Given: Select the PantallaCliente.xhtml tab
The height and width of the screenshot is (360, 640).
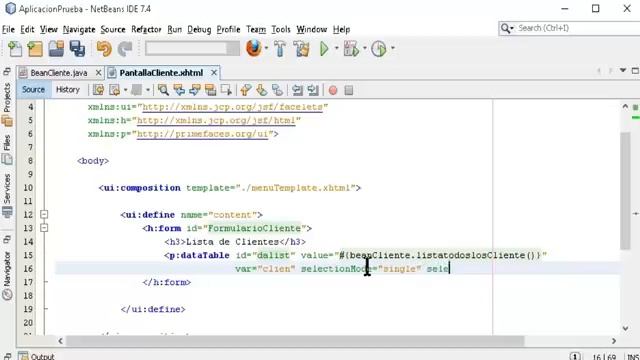Looking at the screenshot, I should tap(161, 73).
